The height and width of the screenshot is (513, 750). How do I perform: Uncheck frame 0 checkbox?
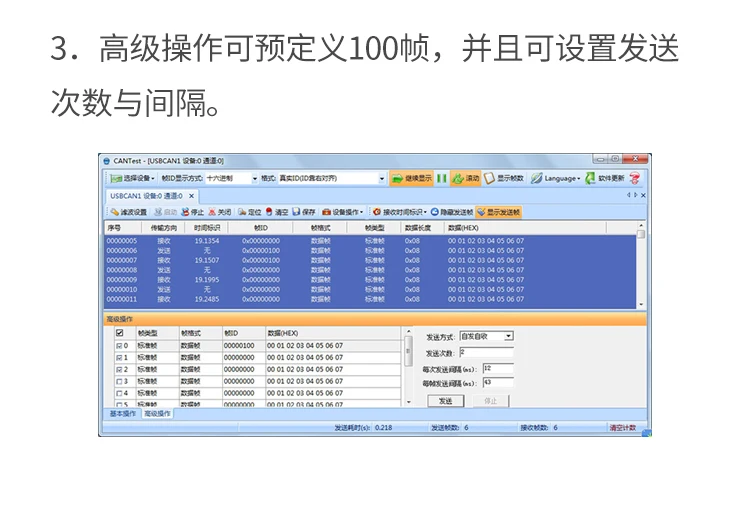point(119,345)
